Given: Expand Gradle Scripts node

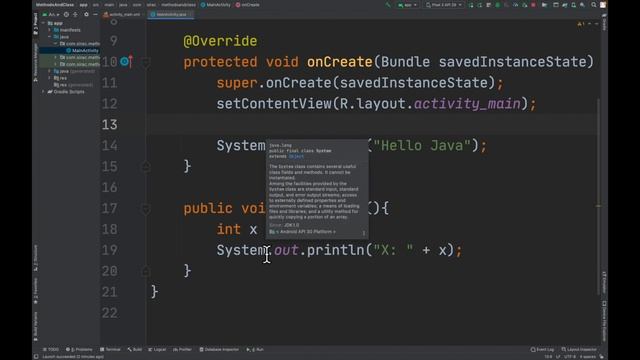Looking at the screenshot, I should (44, 92).
